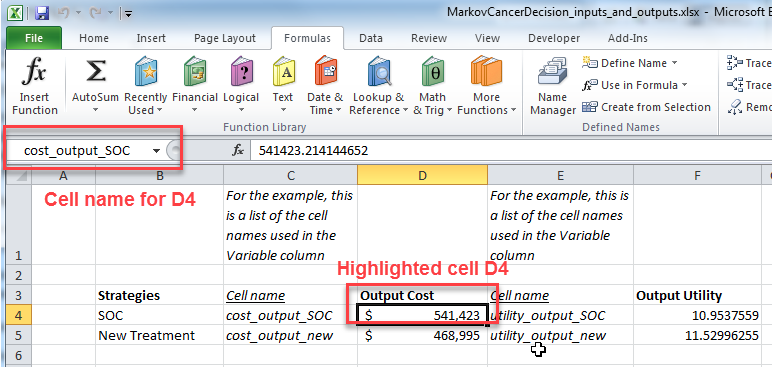This screenshot has height=369, width=773.
Task: Select column E header
Action: (561, 175)
